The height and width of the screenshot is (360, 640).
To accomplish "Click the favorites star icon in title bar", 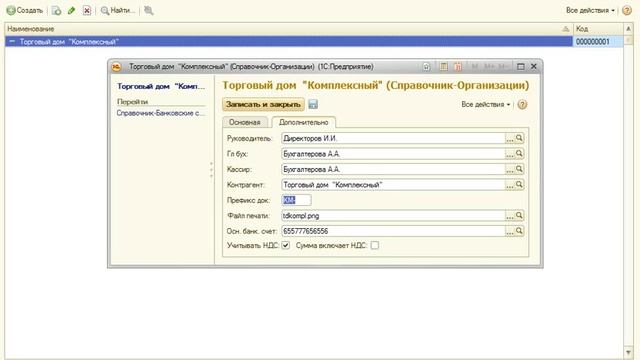I will (426, 67).
